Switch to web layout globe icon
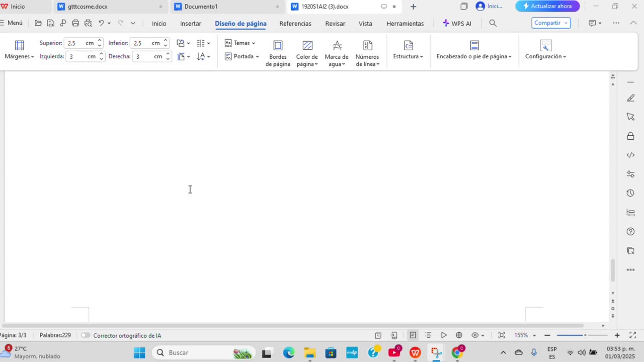This screenshot has width=644, height=362. pyautogui.click(x=459, y=335)
